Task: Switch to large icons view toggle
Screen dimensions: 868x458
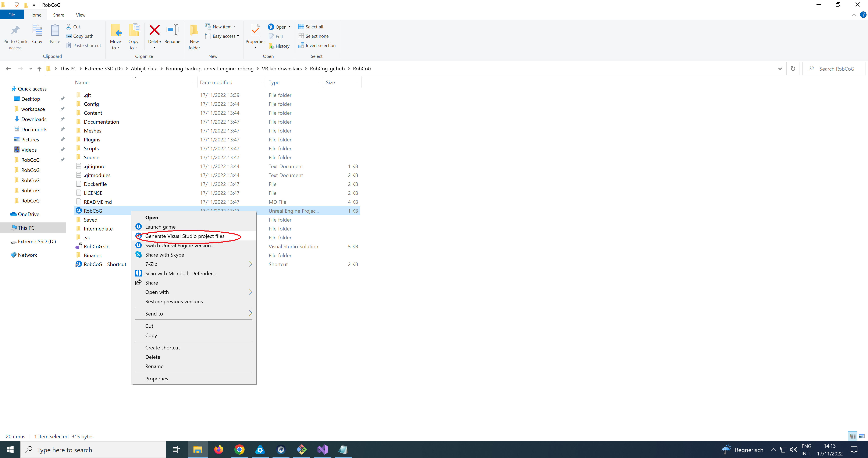Action: coord(861,436)
